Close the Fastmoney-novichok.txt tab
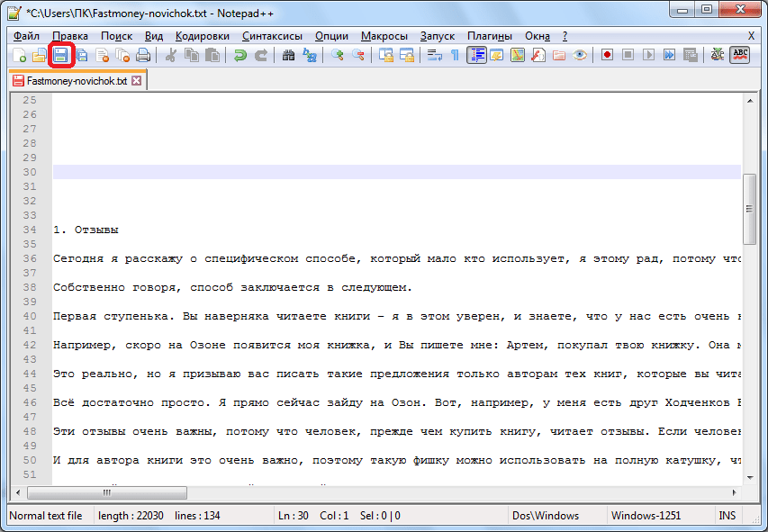The width and height of the screenshot is (768, 532). [137, 80]
